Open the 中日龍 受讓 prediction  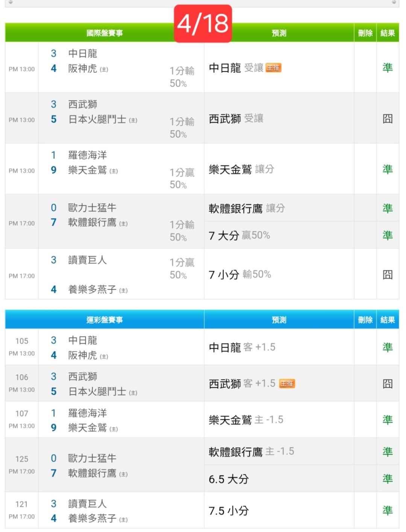click(x=236, y=68)
